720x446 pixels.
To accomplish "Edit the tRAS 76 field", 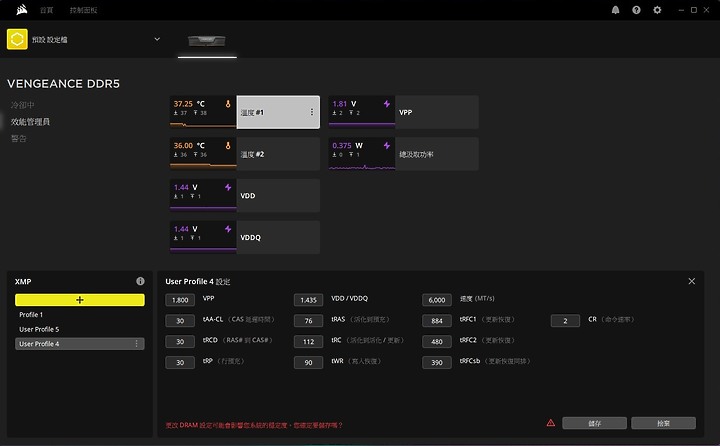I will tap(309, 321).
